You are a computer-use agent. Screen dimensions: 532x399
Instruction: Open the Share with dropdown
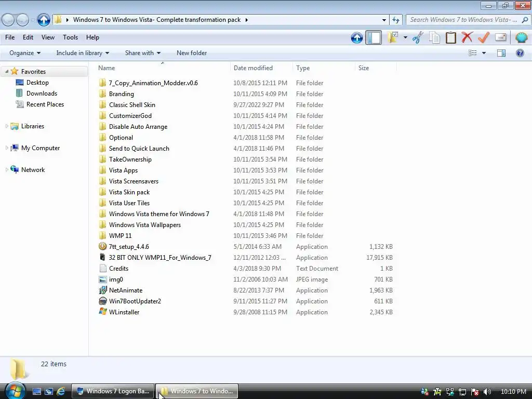tap(143, 53)
